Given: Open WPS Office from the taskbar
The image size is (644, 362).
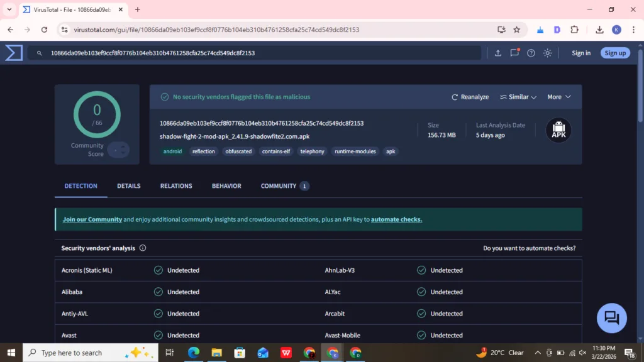Looking at the screenshot, I should [286, 353].
